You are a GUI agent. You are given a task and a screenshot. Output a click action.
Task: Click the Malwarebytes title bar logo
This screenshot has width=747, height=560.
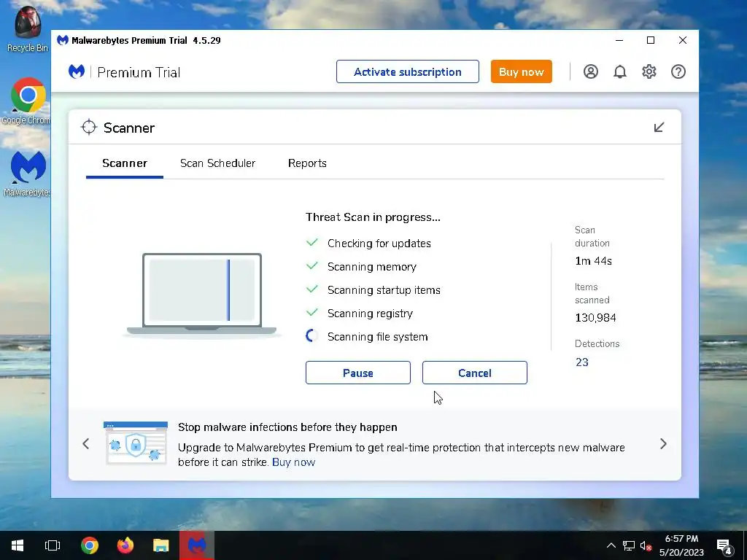[x=63, y=40]
